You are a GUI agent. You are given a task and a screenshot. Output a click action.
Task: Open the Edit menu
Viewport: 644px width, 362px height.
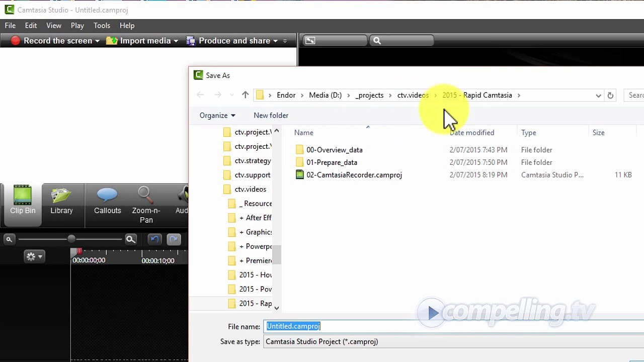tap(31, 26)
